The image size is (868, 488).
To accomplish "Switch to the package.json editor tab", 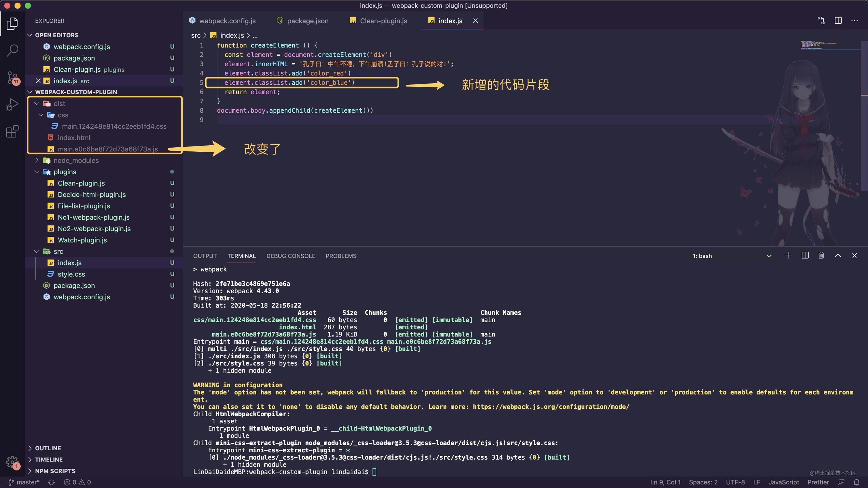I will (303, 21).
